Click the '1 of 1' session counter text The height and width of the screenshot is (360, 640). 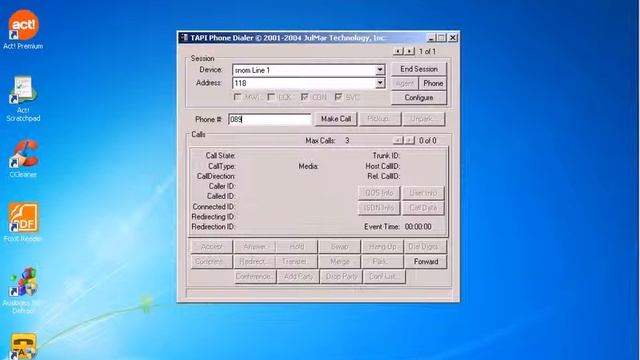click(x=427, y=51)
